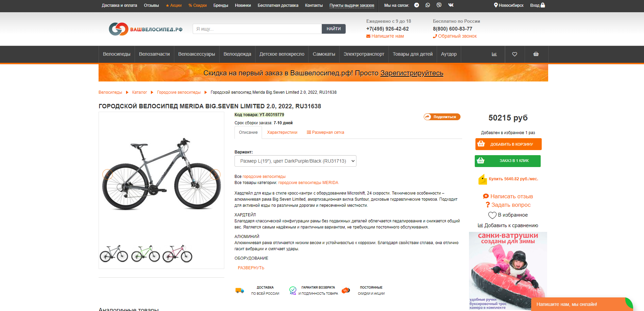
Task: Select the green bike color thumbnail
Action: point(145,253)
